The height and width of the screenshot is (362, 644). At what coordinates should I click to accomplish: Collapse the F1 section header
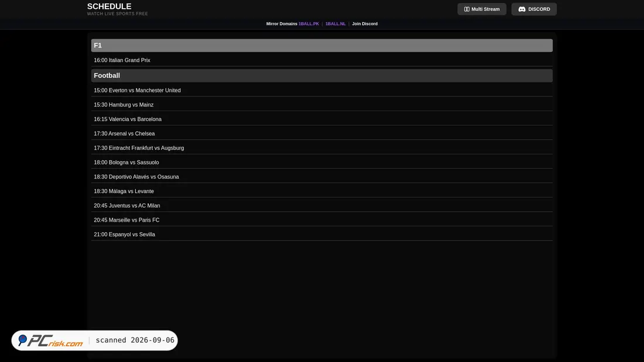pos(321,46)
